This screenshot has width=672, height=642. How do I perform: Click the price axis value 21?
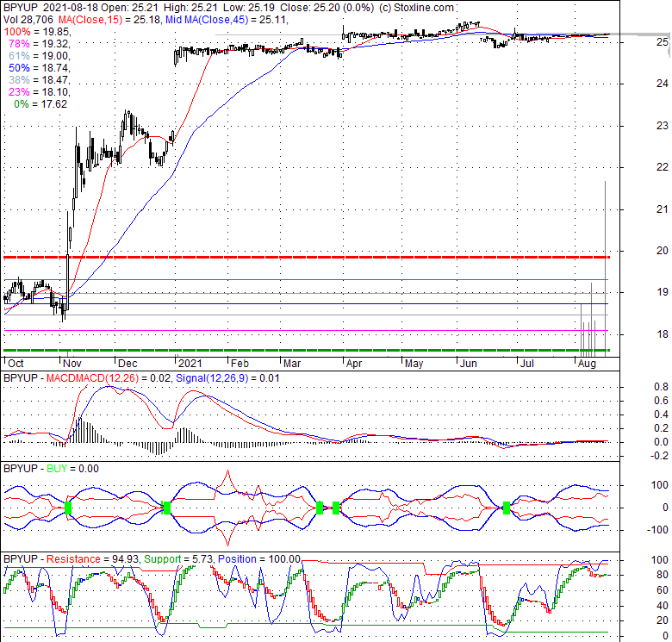pos(663,209)
